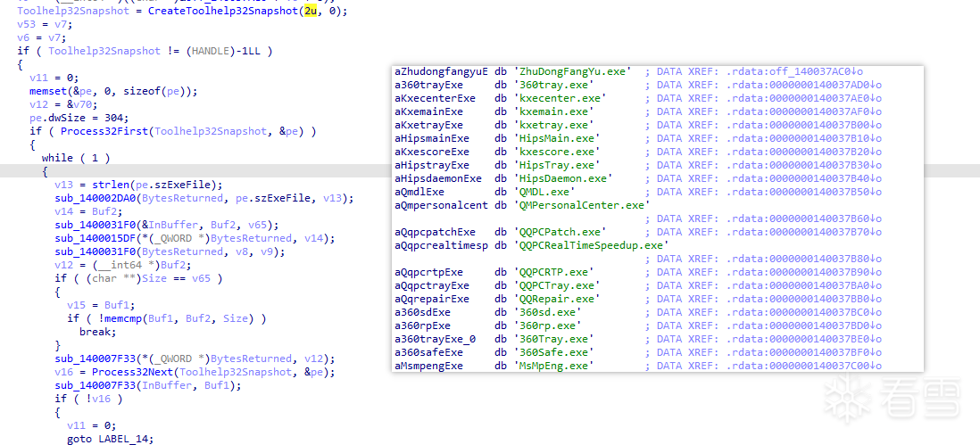Click the a360trayExe_0 label
980x445 pixels.
click(x=435, y=340)
